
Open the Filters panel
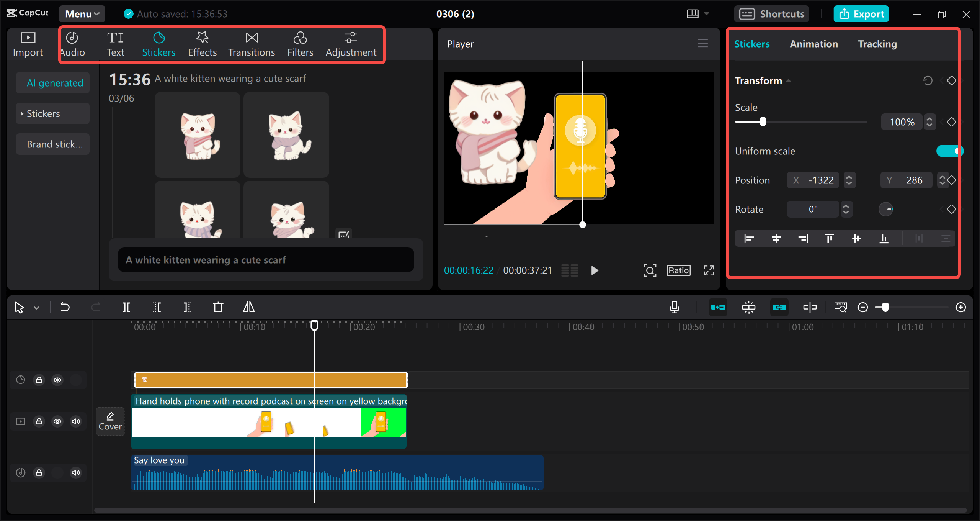click(x=300, y=43)
